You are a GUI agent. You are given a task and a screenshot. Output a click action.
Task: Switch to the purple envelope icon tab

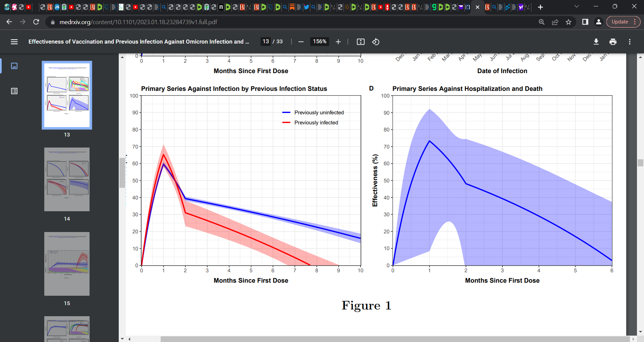click(x=461, y=7)
